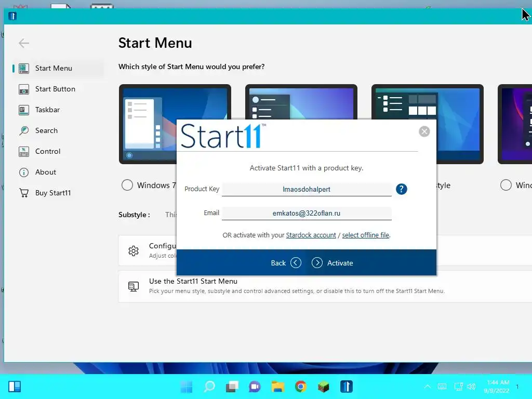Viewport: 532px width, 399px height.
Task: Open the Minecraft block taskbar icon
Action: point(323,387)
